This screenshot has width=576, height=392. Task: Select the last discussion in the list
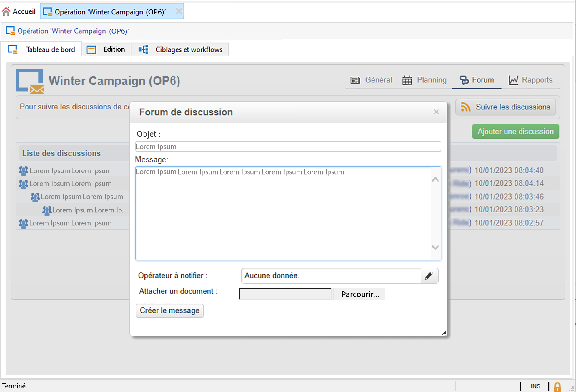click(71, 223)
